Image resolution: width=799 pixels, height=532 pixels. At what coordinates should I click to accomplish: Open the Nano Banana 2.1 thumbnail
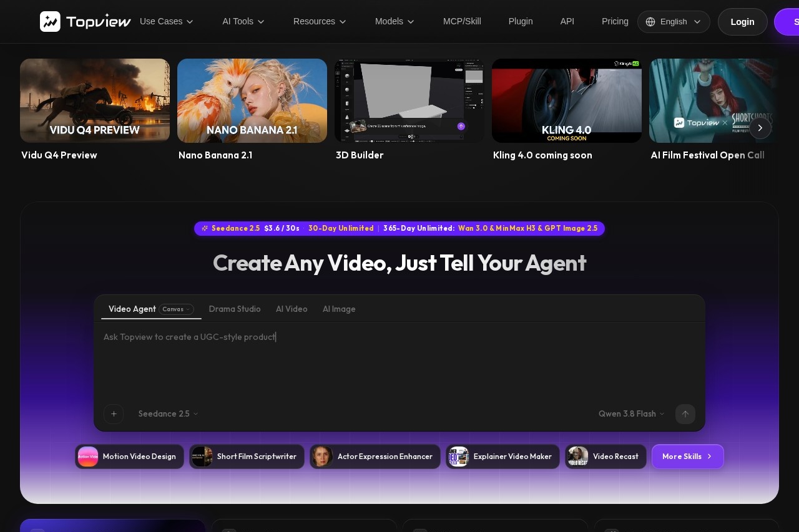(252, 101)
